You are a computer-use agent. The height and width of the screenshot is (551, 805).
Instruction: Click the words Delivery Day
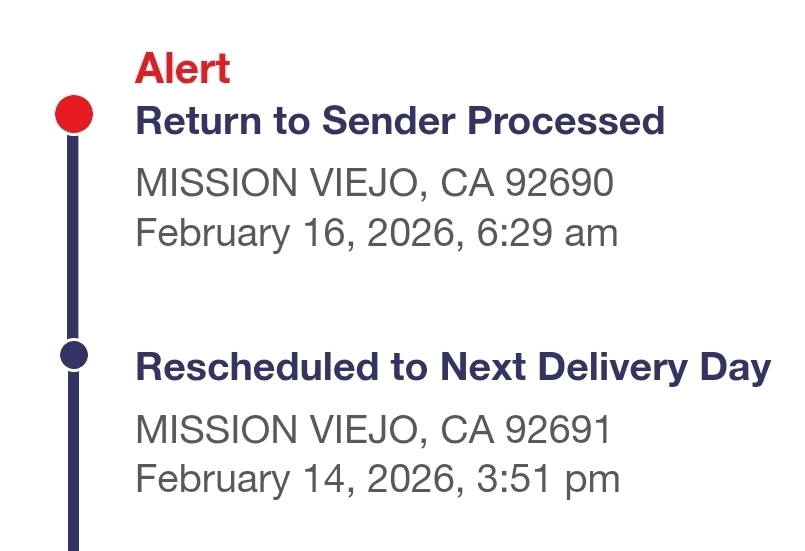[x=663, y=367]
